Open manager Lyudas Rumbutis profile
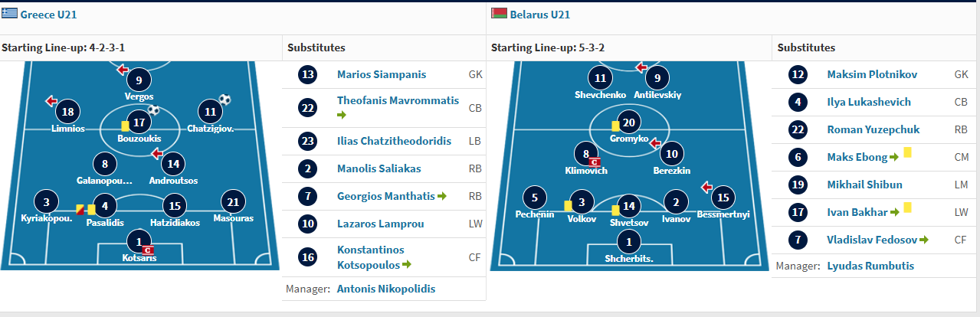Viewport: 980px width, 317px height. pyautogui.click(x=870, y=266)
